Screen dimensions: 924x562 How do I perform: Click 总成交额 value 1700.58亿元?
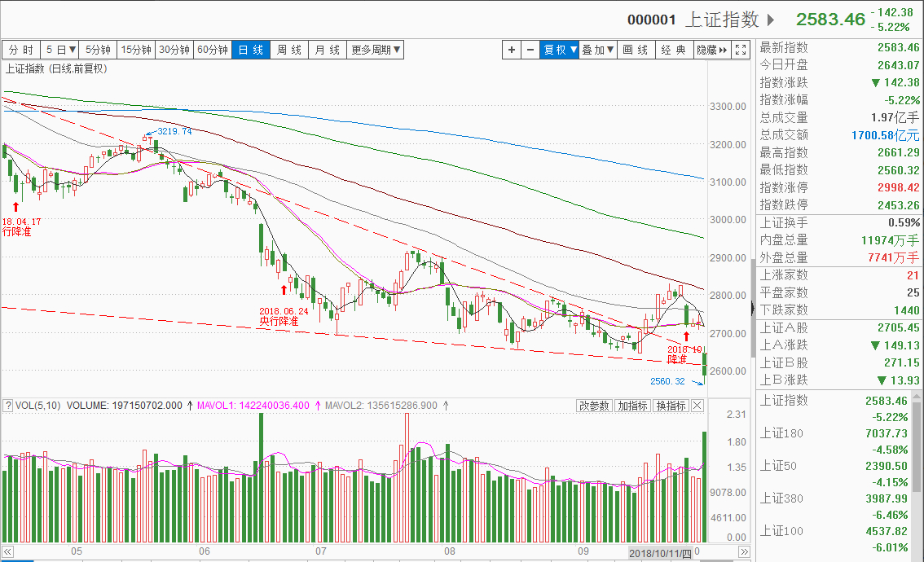point(886,135)
